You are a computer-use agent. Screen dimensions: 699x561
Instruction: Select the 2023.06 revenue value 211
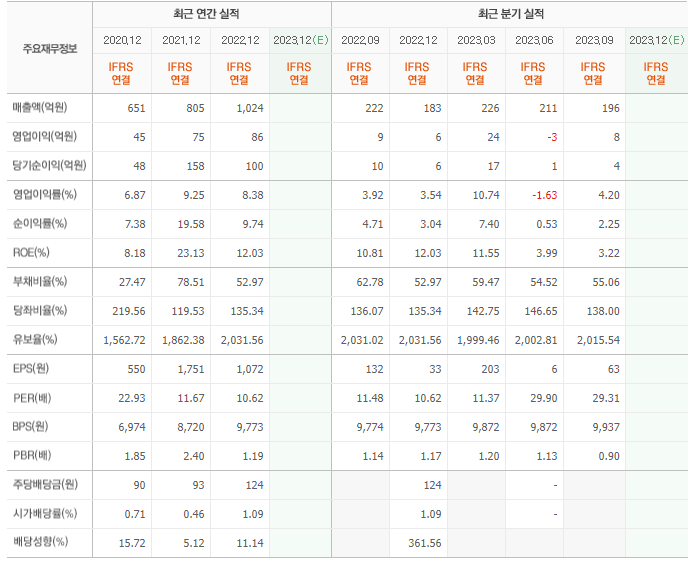(x=548, y=108)
